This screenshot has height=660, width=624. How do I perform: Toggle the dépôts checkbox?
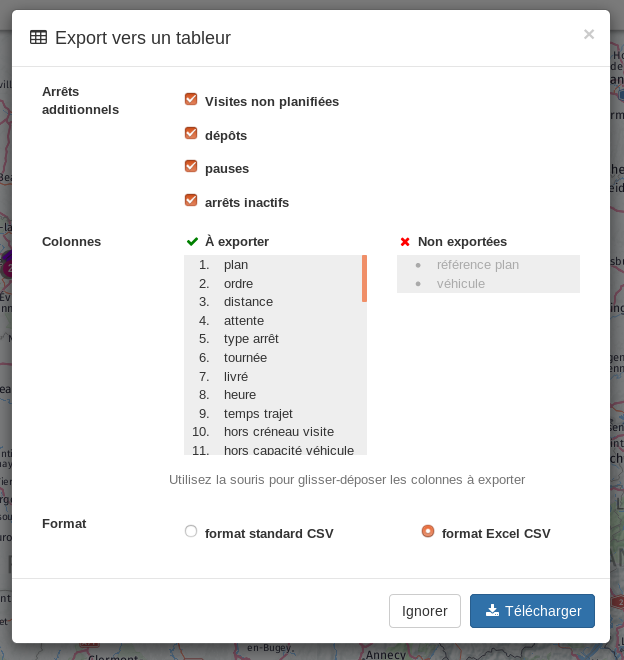(x=191, y=134)
